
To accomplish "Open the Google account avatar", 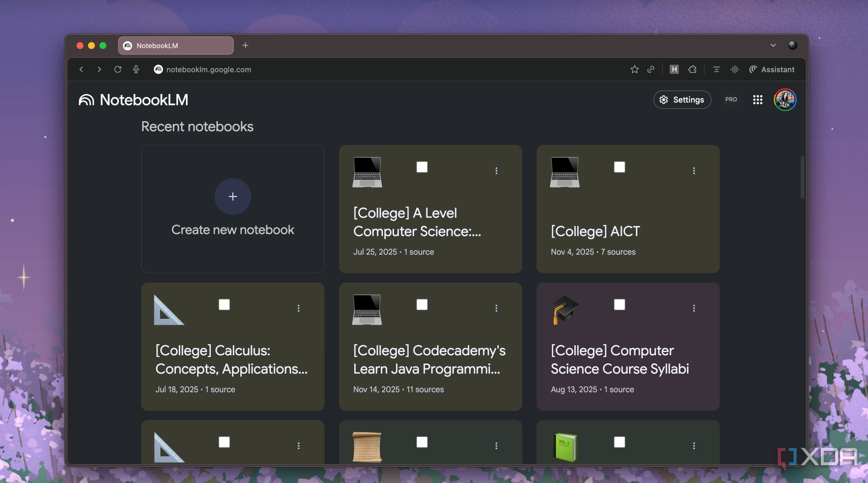I will [785, 100].
